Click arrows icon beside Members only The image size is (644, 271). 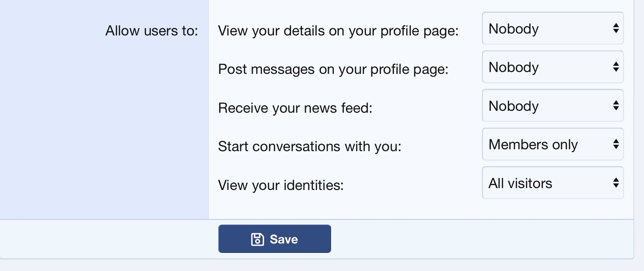point(616,144)
